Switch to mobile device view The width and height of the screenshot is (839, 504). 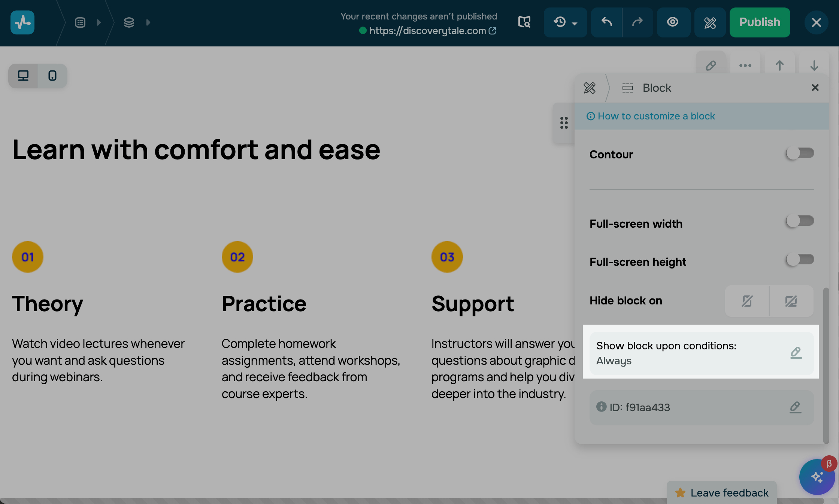tap(52, 76)
